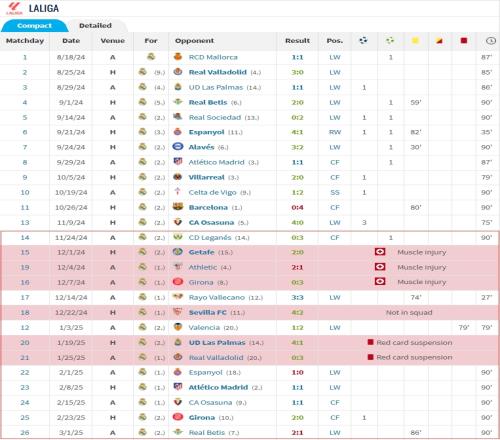Click the Barcelona club crest
Viewport: 500px width, 440px height.
click(x=178, y=207)
